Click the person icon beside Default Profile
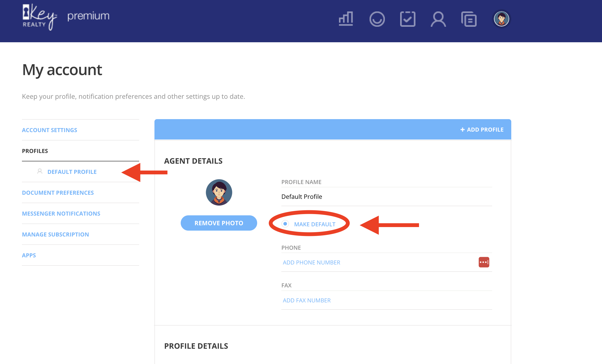Screen dimensions: 602x364 (x=40, y=171)
